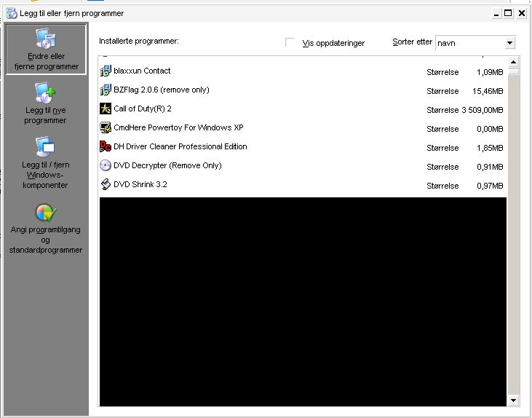This screenshot has height=418, width=532.
Task: Select the Endre eller fjerne programmer icon
Action: (x=46, y=39)
